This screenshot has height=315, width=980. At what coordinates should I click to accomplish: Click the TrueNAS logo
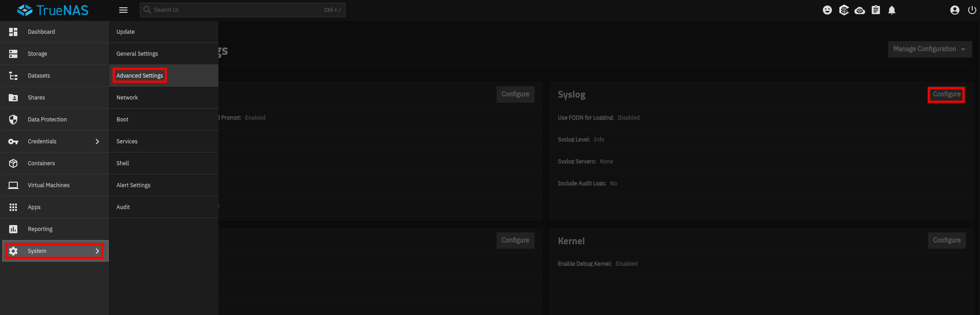point(53,10)
